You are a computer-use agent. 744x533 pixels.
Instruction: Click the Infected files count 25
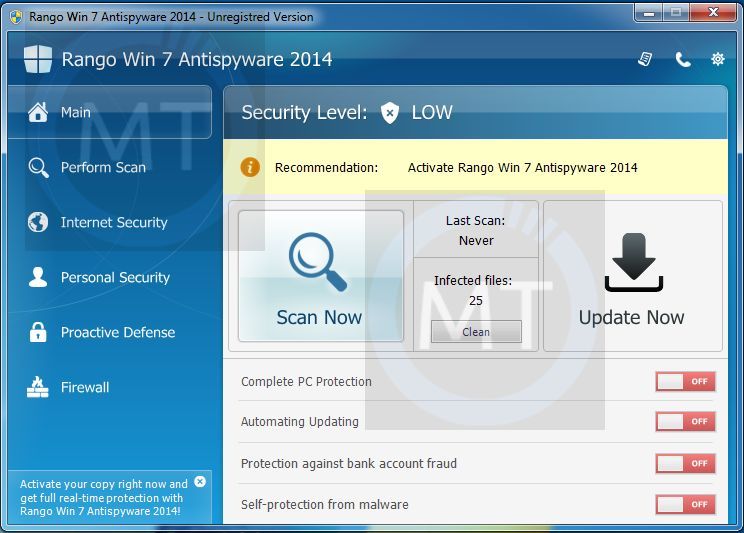coord(475,301)
